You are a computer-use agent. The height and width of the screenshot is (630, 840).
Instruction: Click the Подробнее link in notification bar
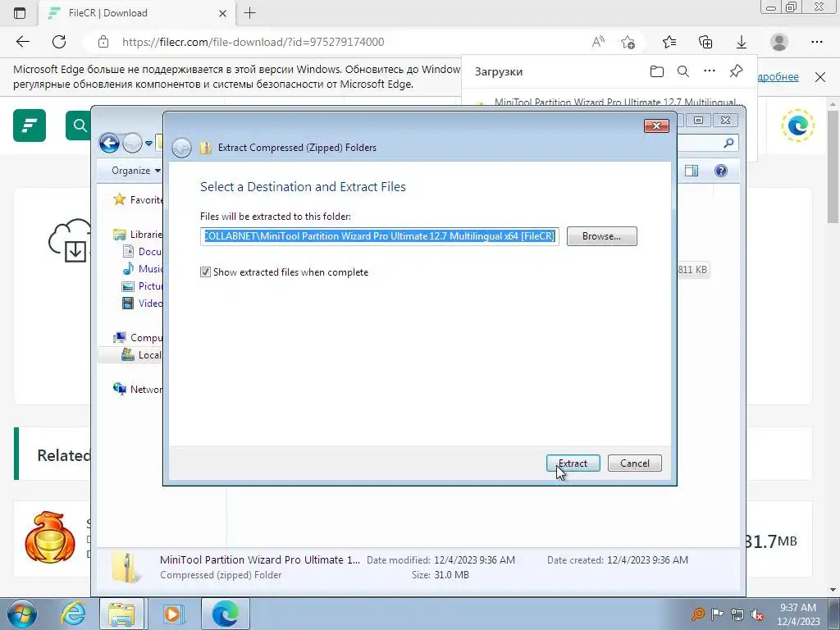coord(778,76)
